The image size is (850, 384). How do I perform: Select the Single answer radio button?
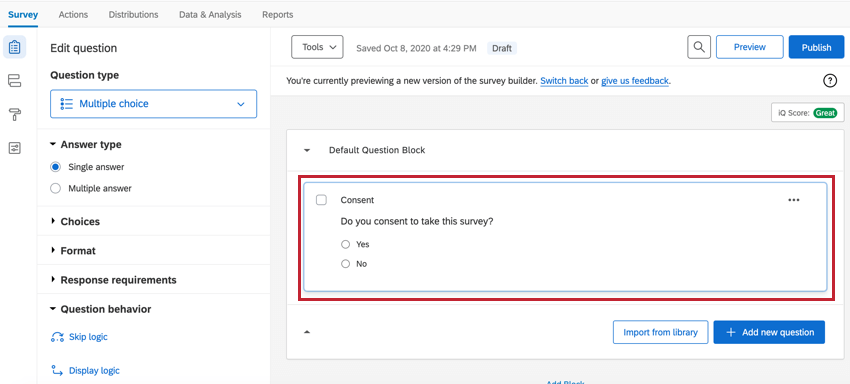click(x=55, y=167)
